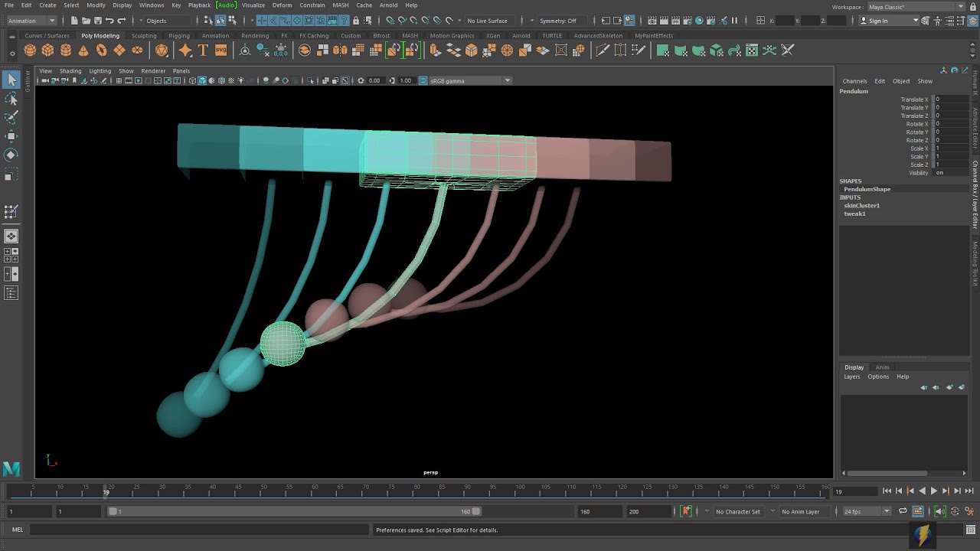Click the SVG import shelf icon
980x551 pixels.
point(220,51)
